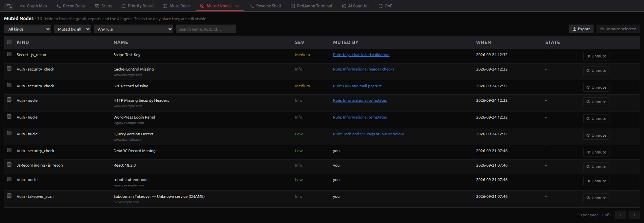The height and width of the screenshot is (223, 644).
Task: Unmute the React 18.2.0 node
Action: (596, 167)
